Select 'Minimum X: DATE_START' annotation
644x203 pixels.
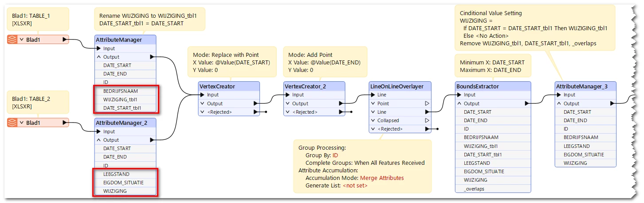click(493, 66)
